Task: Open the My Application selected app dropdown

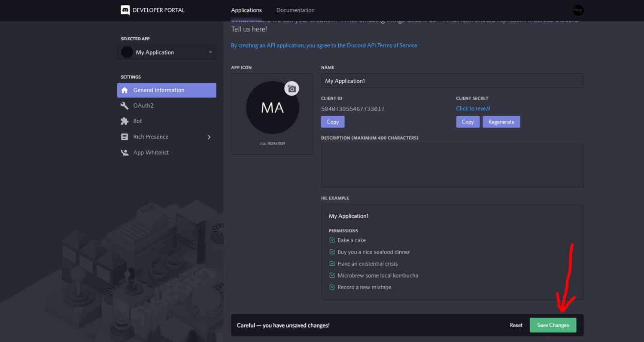Action: pos(167,52)
